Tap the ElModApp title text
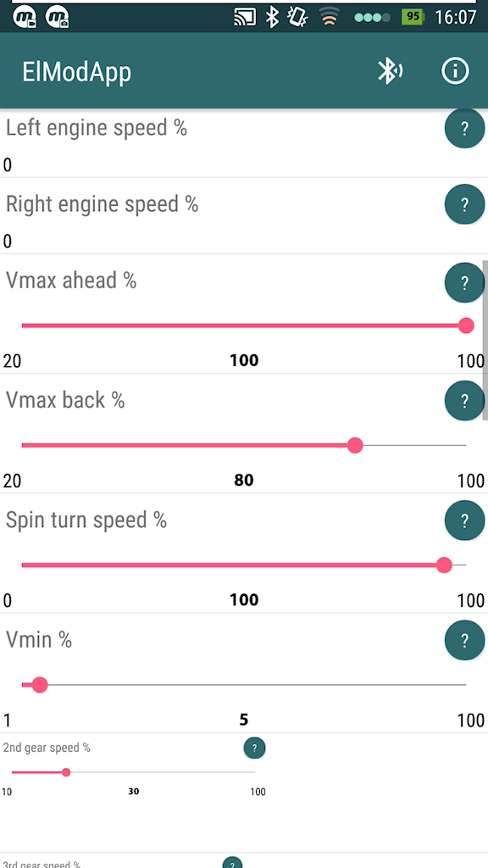This screenshot has width=488, height=868. point(77,71)
